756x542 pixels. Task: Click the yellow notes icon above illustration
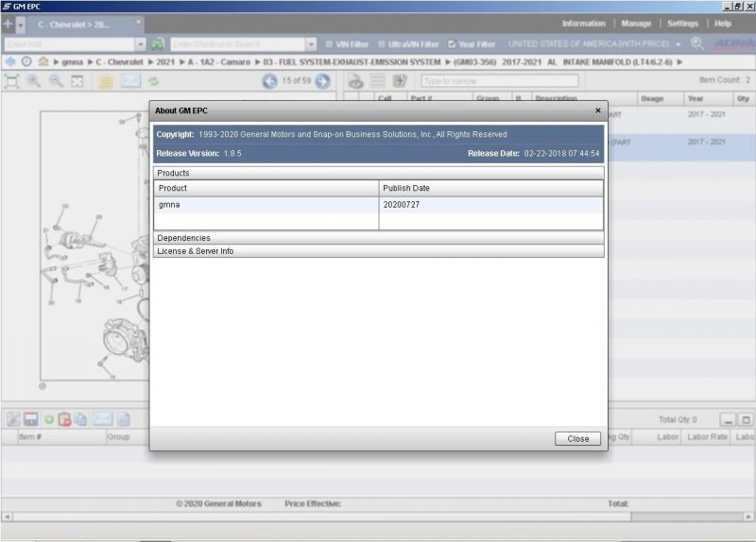point(106,81)
